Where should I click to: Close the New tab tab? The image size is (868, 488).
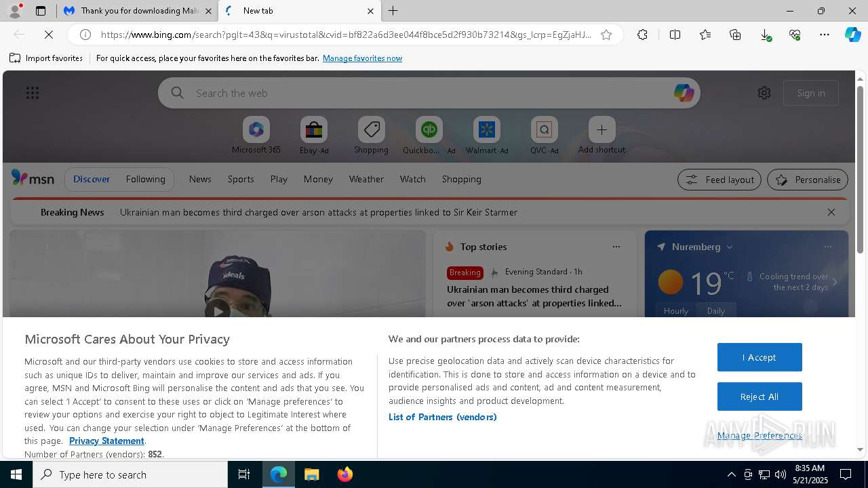tap(370, 11)
